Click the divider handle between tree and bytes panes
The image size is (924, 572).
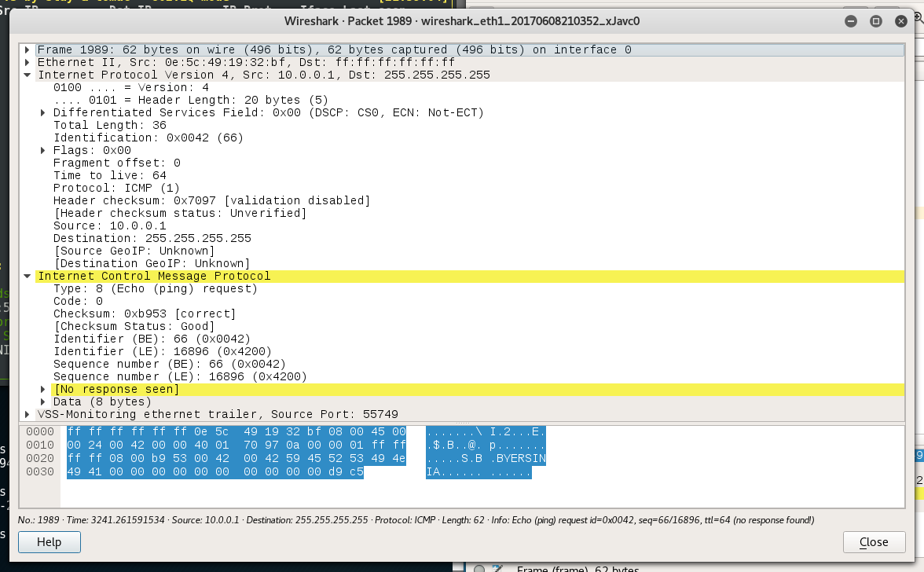[x=462, y=423]
